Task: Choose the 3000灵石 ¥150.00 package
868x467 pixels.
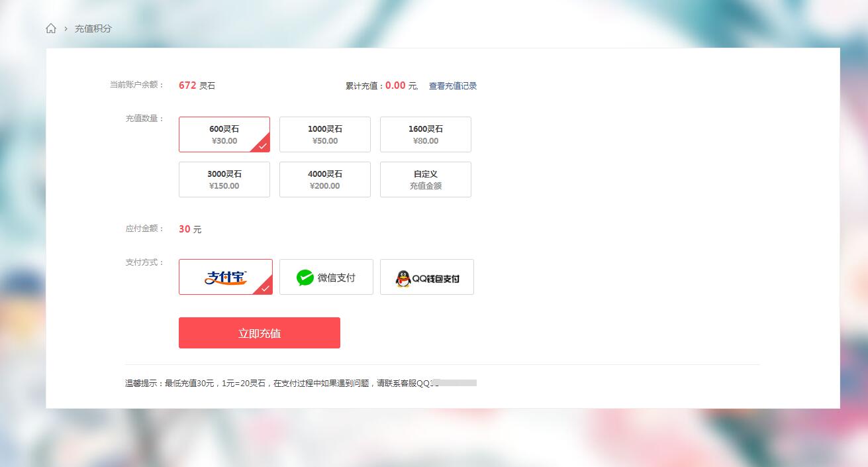Action: pyautogui.click(x=224, y=180)
